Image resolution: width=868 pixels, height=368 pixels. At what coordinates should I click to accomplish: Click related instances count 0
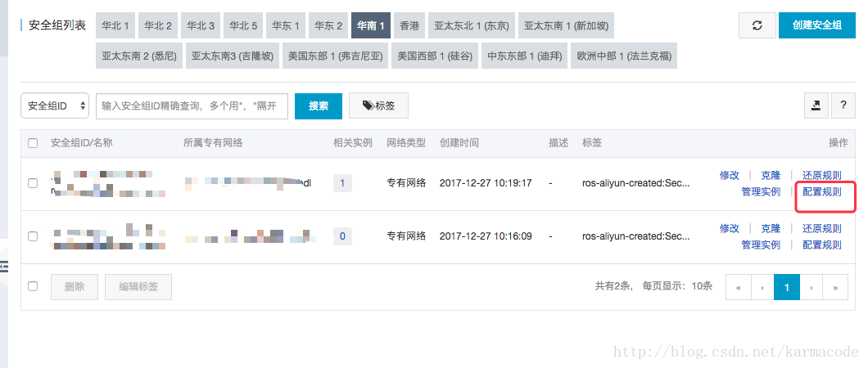coord(342,236)
